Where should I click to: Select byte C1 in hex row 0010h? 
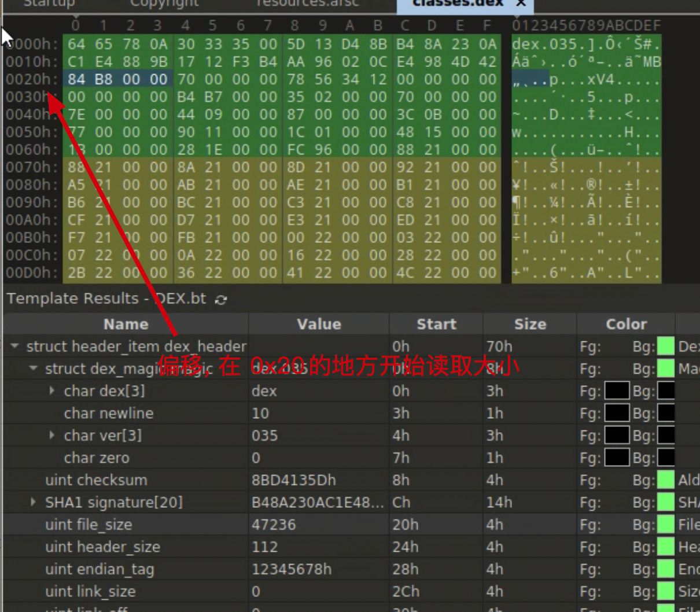[76, 61]
